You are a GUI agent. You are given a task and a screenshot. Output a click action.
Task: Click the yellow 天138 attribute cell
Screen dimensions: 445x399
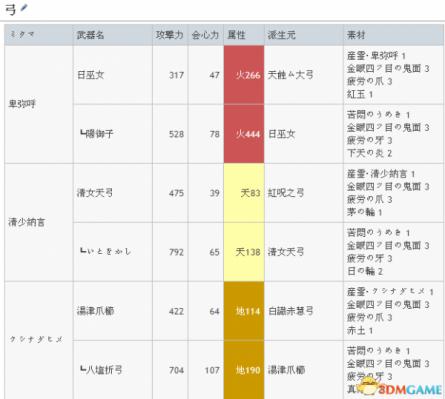tap(244, 252)
